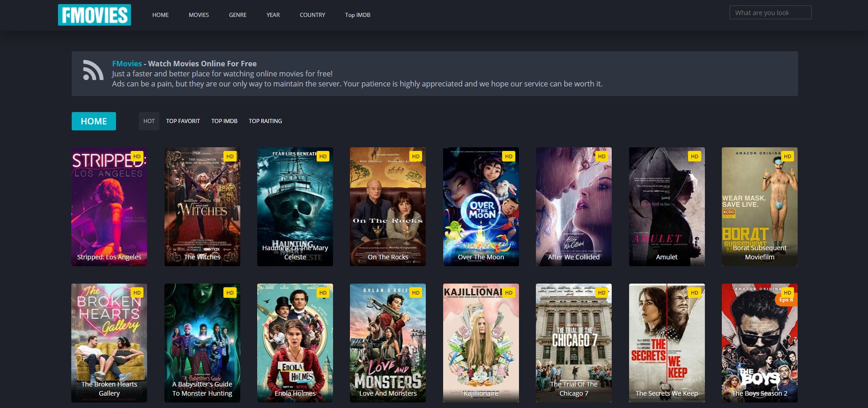Click the 'Ads can be a pain' notice text
The width and height of the screenshot is (868, 408).
[357, 84]
